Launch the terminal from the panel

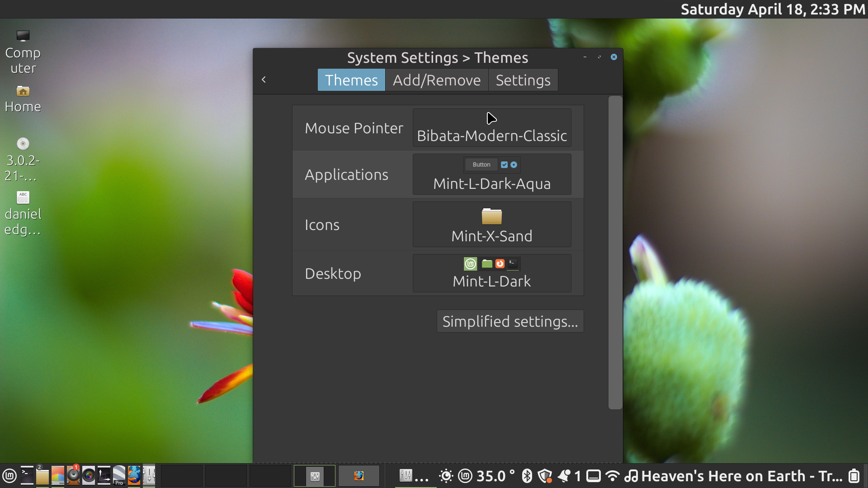click(x=27, y=476)
